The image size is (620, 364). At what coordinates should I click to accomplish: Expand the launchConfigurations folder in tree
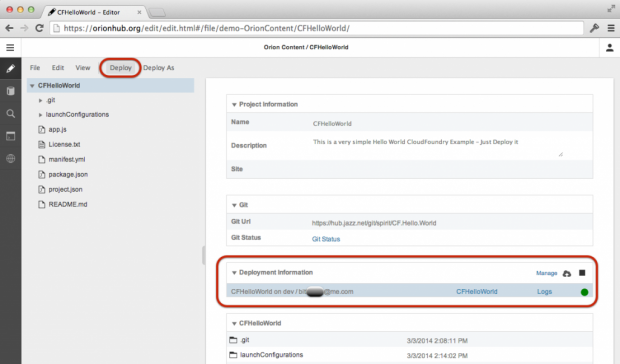[x=40, y=115]
